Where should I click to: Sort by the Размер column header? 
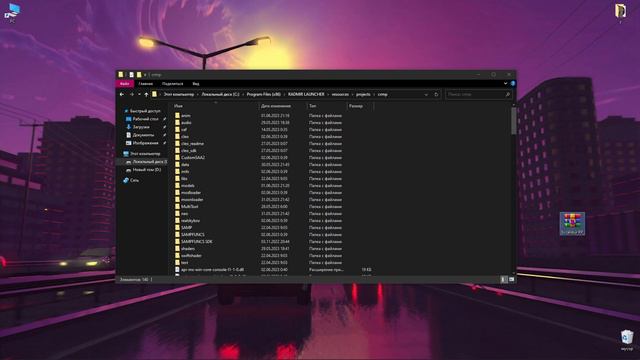[x=356, y=106]
